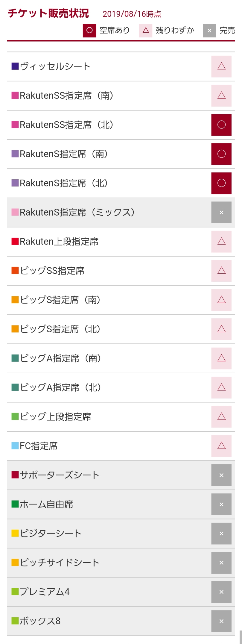This screenshot has width=242, height=644.
Task: Click sold-out X icon for ホーム自由席
Action: (x=221, y=504)
